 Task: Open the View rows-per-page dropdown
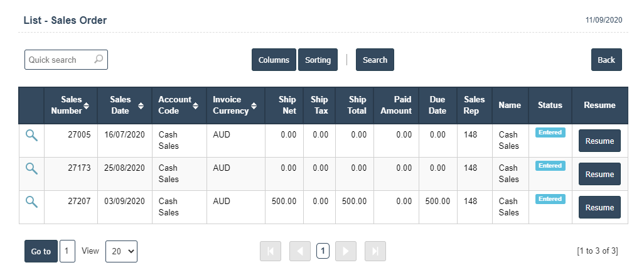tap(121, 251)
